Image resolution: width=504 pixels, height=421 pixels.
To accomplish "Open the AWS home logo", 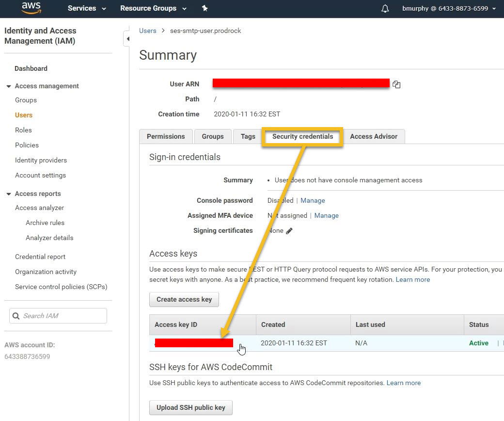I will pos(31,8).
